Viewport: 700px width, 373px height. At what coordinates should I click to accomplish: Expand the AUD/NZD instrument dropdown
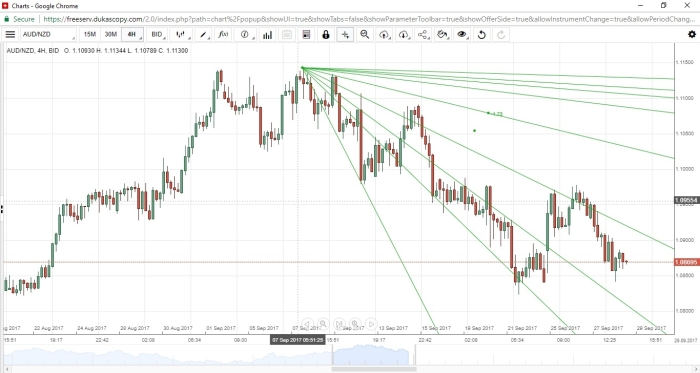48,34
